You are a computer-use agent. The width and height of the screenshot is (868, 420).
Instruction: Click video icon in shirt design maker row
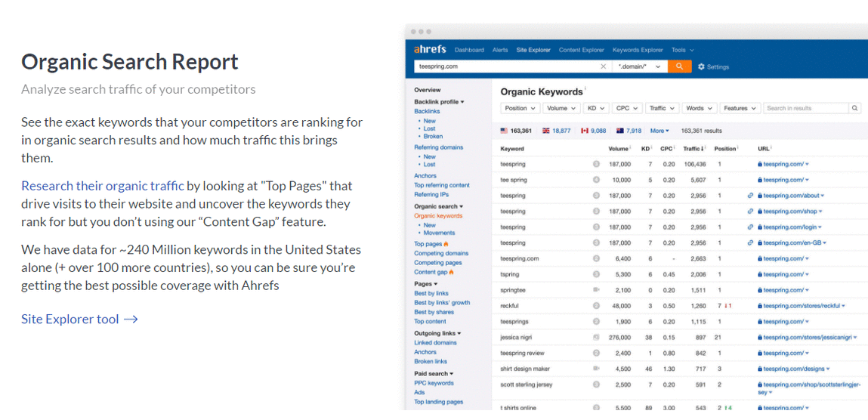tap(596, 369)
